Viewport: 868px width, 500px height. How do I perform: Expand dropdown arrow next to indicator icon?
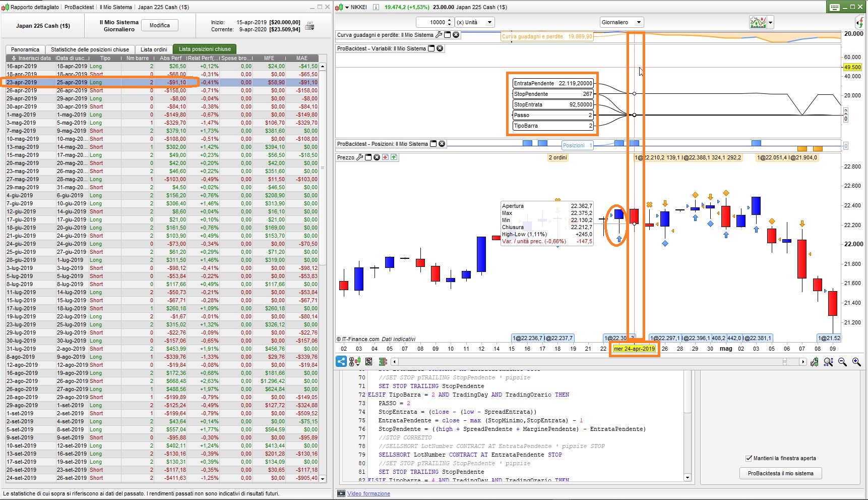770,22
